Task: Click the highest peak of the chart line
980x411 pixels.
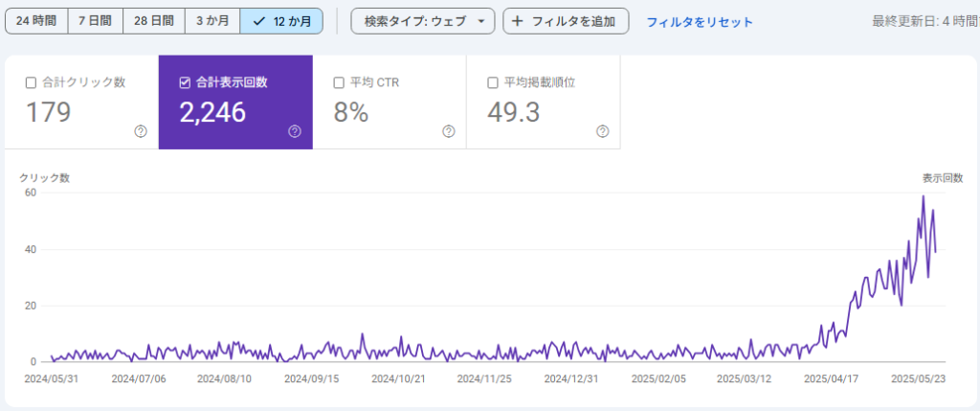Action: 924,195
